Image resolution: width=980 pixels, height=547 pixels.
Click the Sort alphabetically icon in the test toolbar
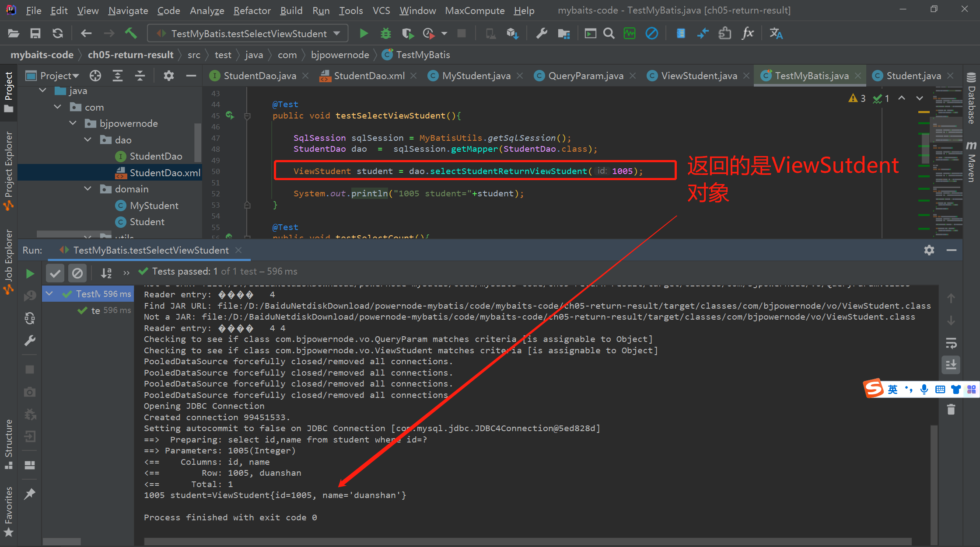106,273
